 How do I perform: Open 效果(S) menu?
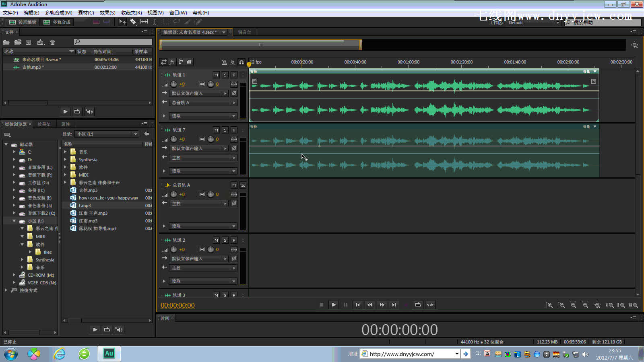pyautogui.click(x=107, y=12)
